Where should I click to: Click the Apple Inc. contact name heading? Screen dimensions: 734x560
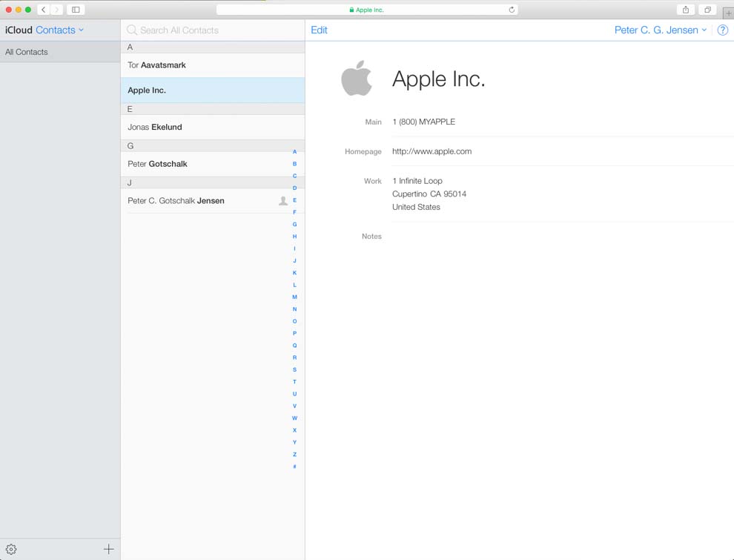pyautogui.click(x=438, y=79)
